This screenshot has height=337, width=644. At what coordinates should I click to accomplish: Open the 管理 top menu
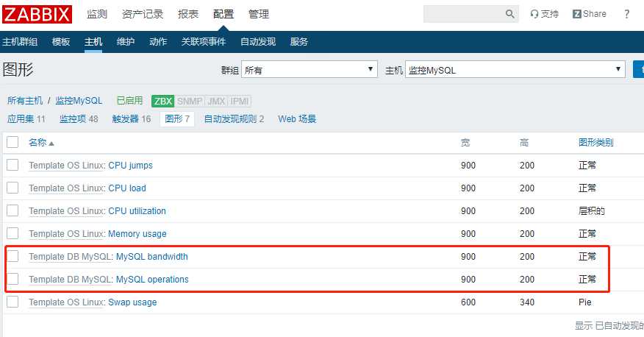pyautogui.click(x=259, y=15)
